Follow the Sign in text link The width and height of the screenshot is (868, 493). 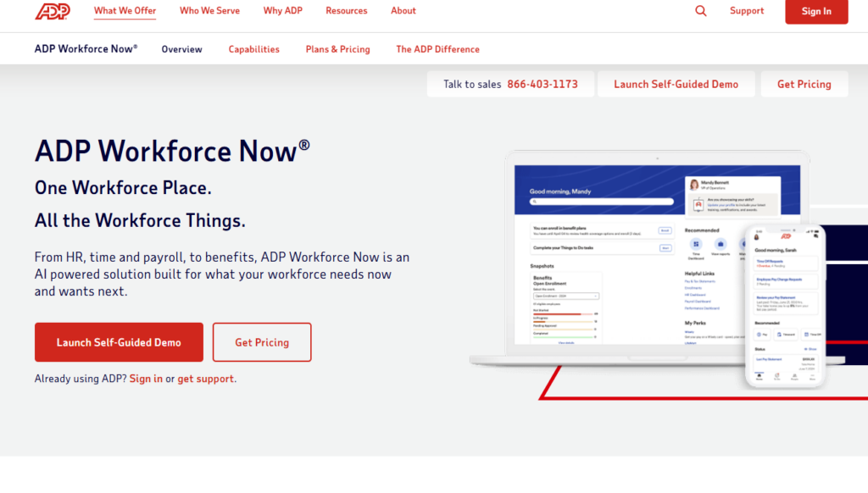146,379
